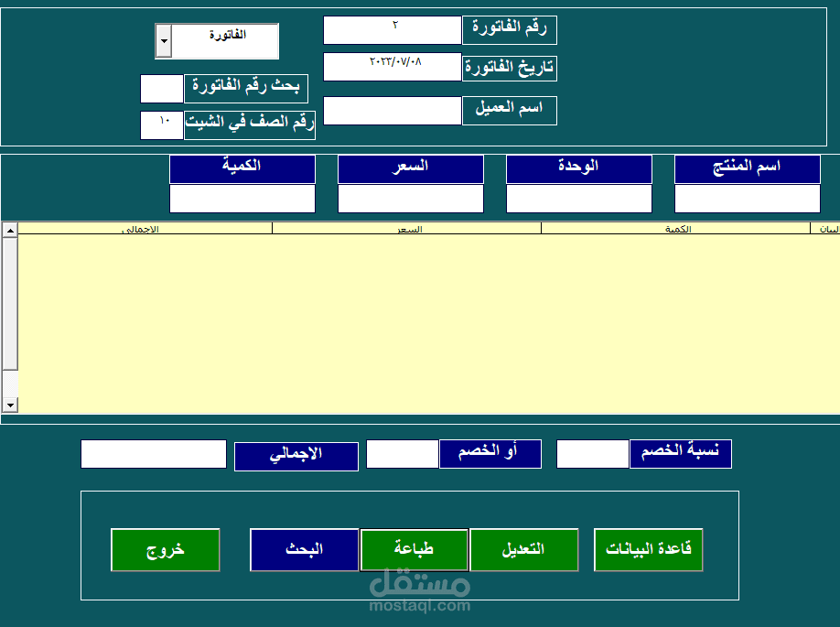This screenshot has height=627, width=840.
Task: Click the input box under اسم المنتج
Action: coord(748,199)
